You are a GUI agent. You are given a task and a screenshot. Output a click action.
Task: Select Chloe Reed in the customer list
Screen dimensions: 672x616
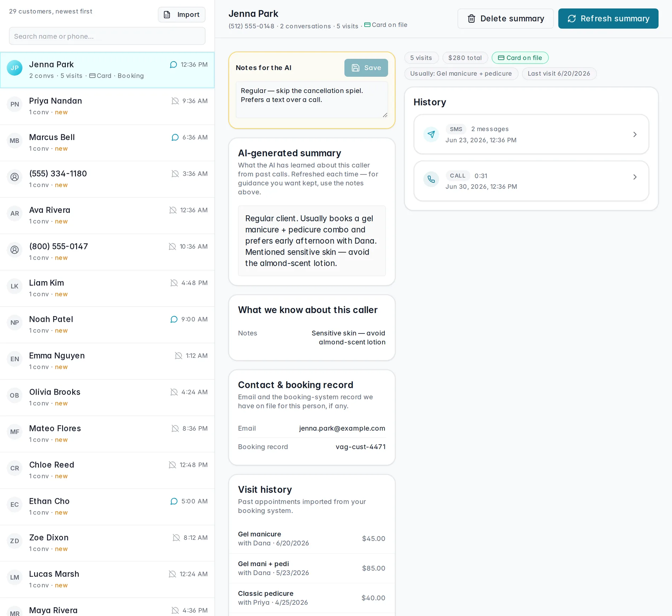(107, 471)
